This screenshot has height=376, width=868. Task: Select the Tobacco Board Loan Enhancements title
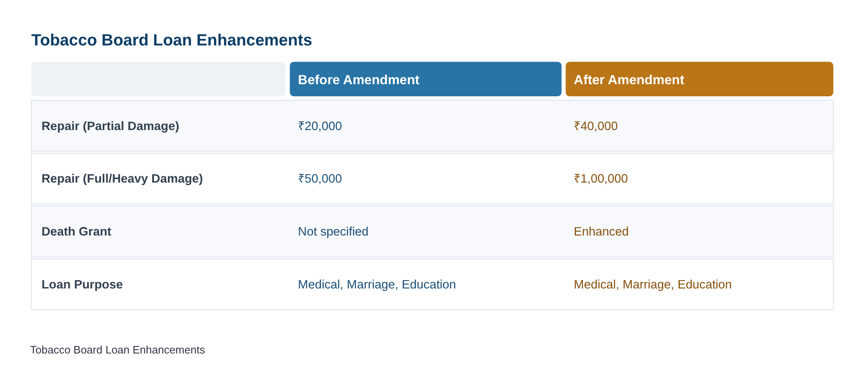tap(172, 40)
